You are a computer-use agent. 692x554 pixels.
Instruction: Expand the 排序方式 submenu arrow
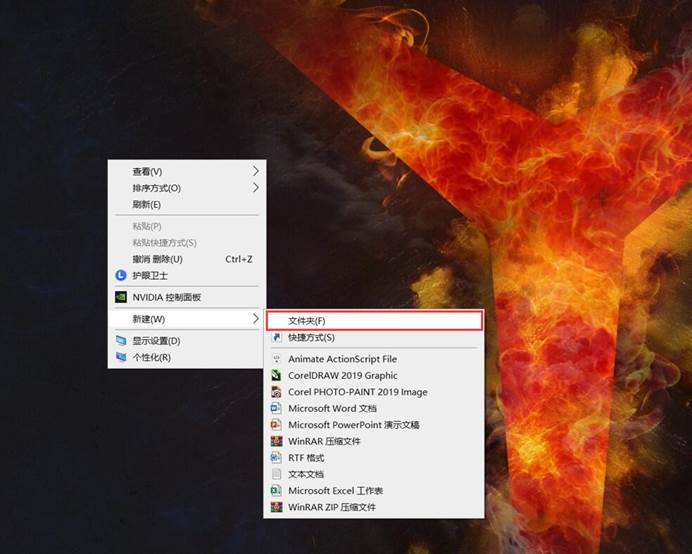pos(255,188)
